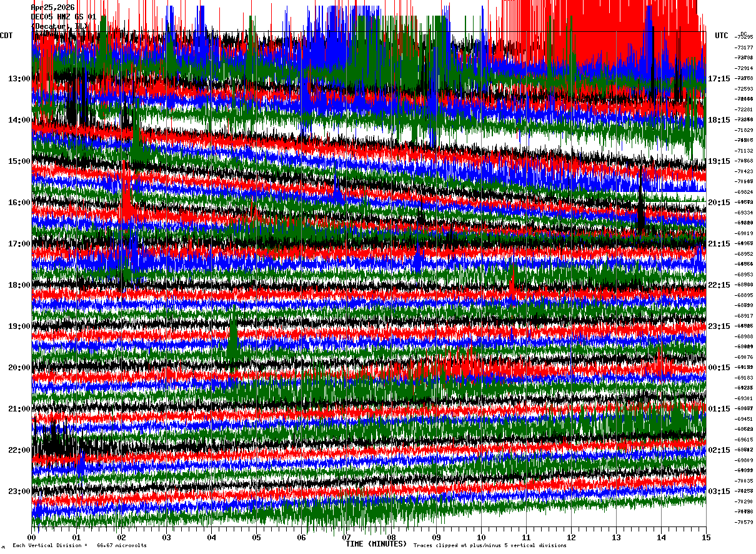The height and width of the screenshot is (554, 756).
Task: Click the CDT column header
Action: click(x=6, y=36)
